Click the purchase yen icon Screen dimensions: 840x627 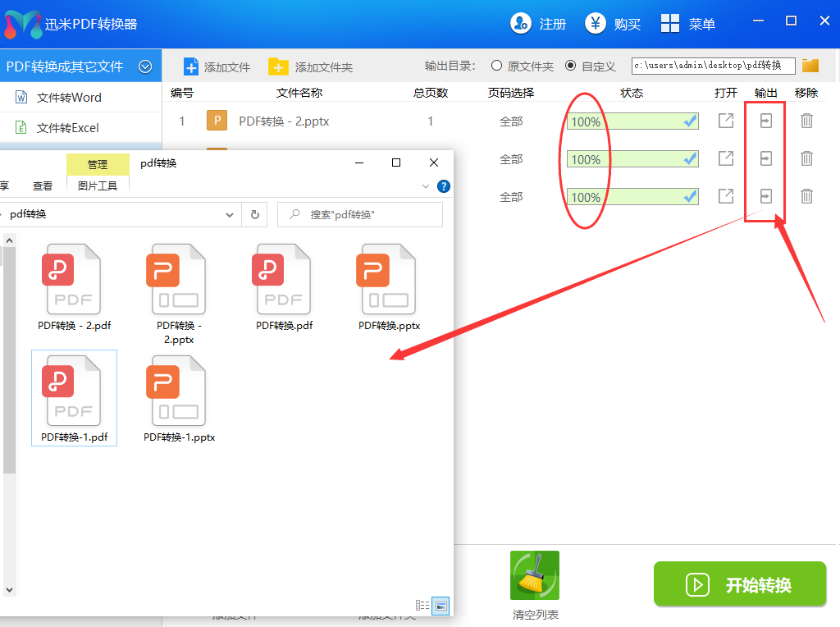point(596,24)
